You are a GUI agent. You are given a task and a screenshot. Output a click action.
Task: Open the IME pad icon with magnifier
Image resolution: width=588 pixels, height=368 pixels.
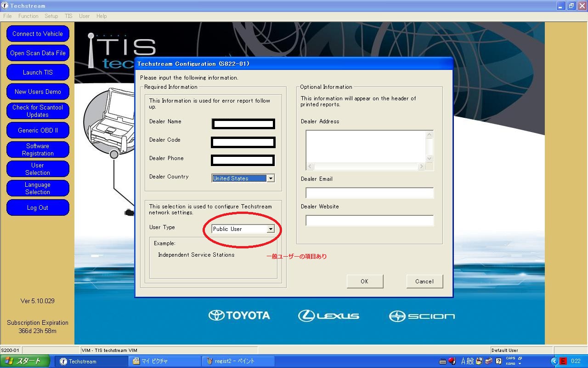coord(480,361)
